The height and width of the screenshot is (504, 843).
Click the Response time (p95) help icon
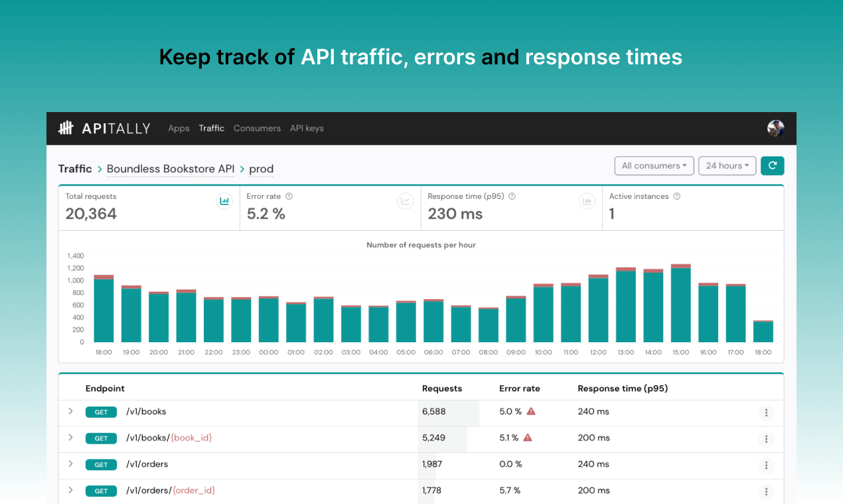coord(512,196)
